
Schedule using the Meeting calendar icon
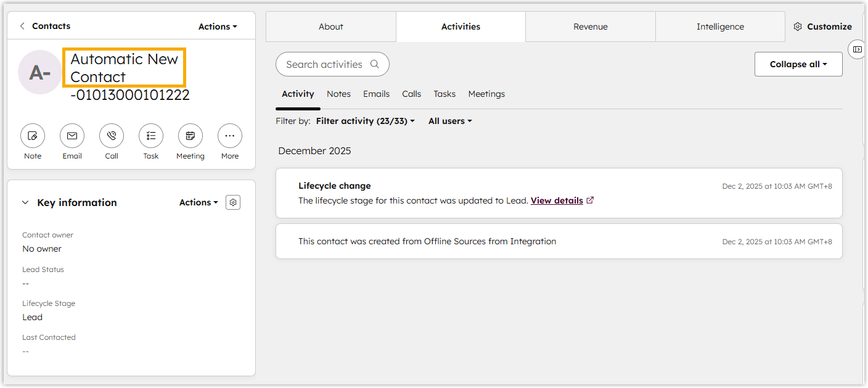[x=190, y=136]
